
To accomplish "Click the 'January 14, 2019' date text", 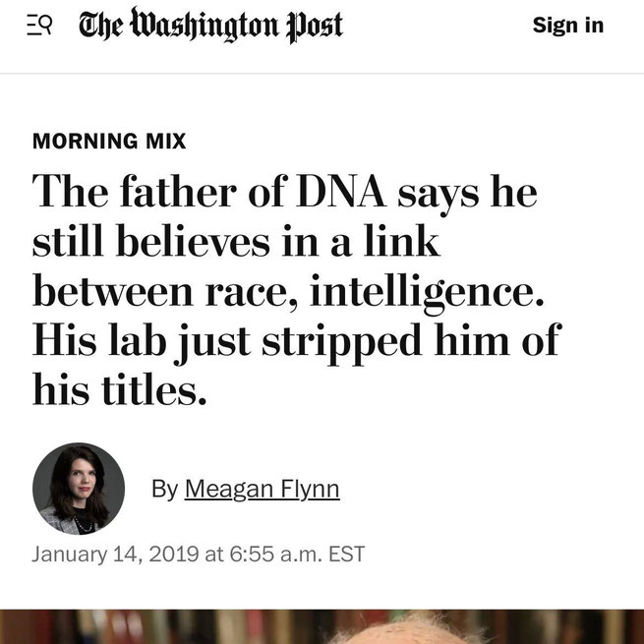I will 114,554.
